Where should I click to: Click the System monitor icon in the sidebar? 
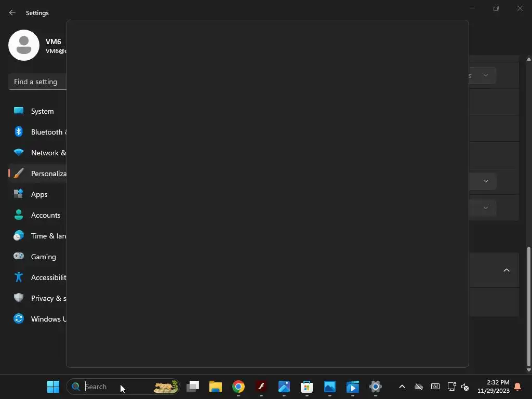pos(19,111)
